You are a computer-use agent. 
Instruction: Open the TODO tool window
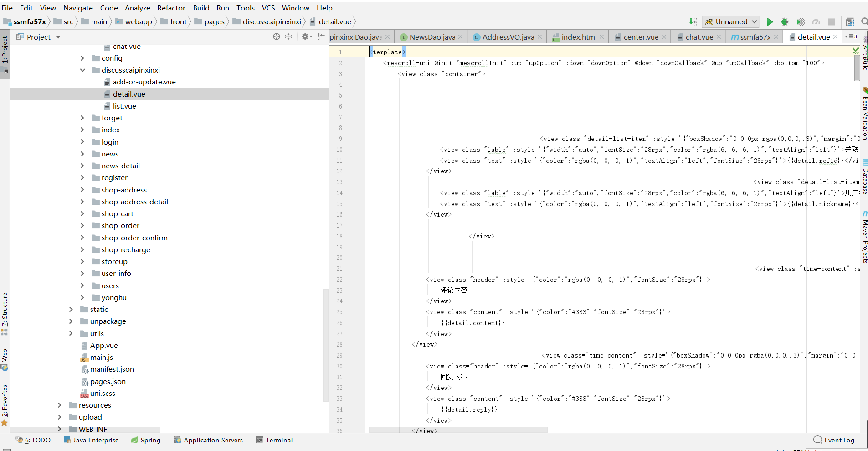(33, 440)
